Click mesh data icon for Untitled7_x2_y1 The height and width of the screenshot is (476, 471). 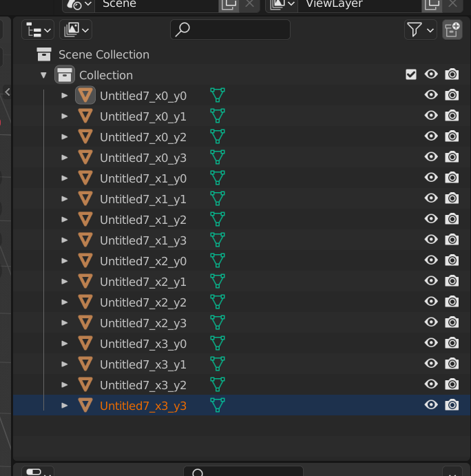[218, 281]
